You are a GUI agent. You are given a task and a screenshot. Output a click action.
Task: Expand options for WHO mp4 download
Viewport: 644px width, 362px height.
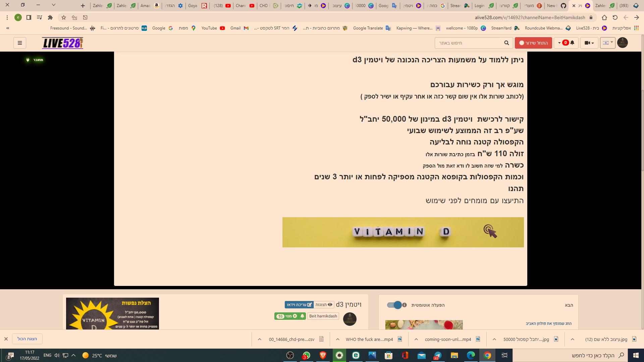pyautogui.click(x=338, y=339)
